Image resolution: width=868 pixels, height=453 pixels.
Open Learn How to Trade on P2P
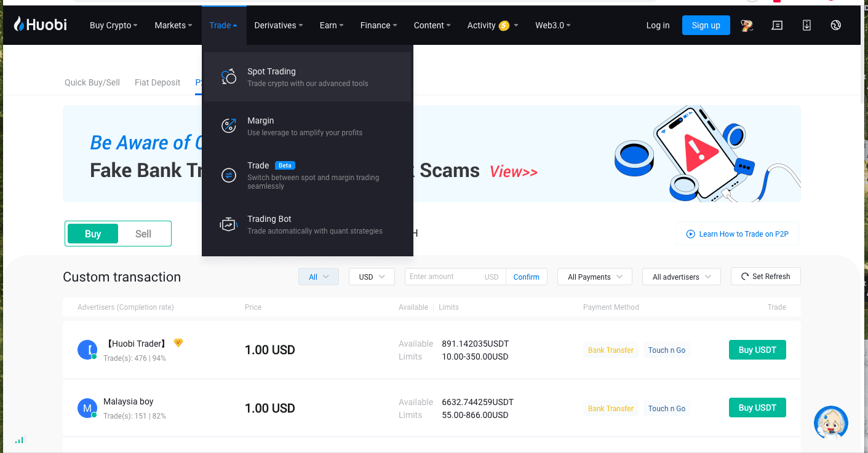click(x=738, y=234)
